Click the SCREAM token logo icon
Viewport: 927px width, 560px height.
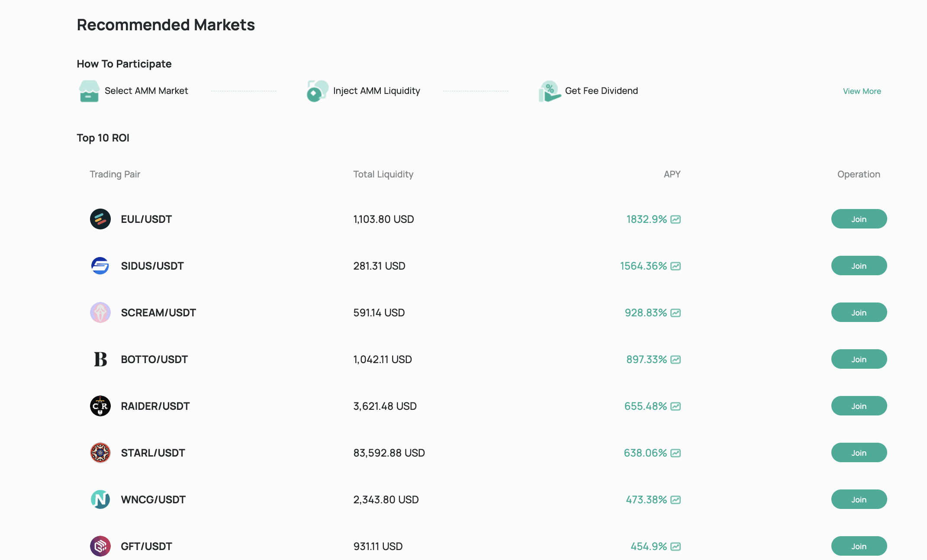click(100, 312)
